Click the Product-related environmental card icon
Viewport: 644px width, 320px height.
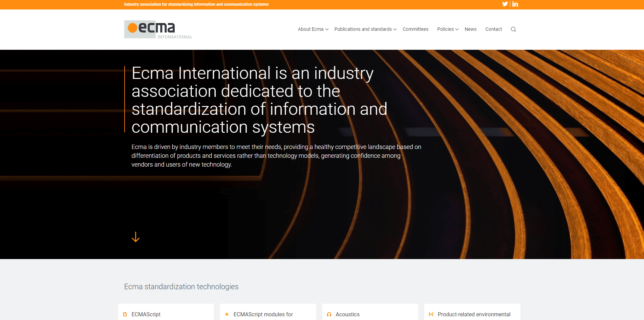coord(431,314)
